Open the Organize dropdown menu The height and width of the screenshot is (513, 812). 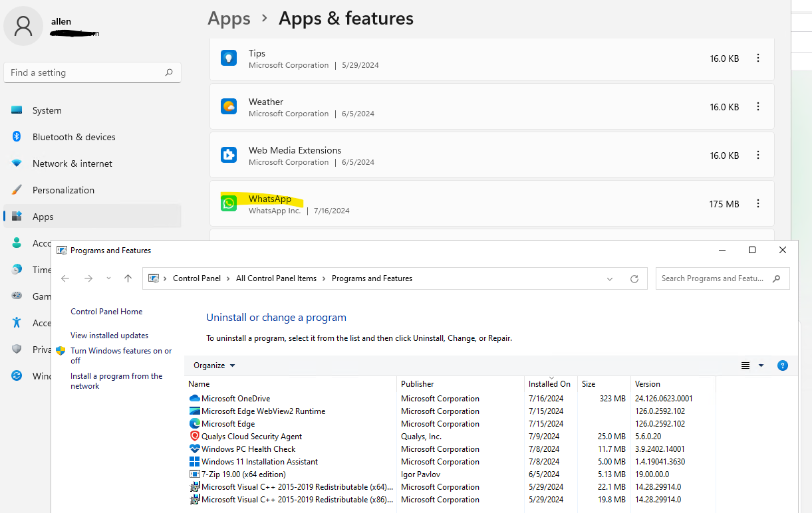(x=214, y=365)
